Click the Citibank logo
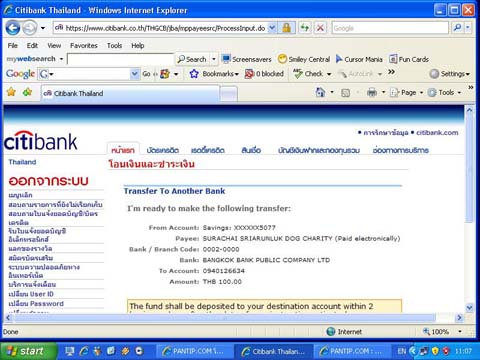This screenshot has width=480, height=360. [x=41, y=141]
